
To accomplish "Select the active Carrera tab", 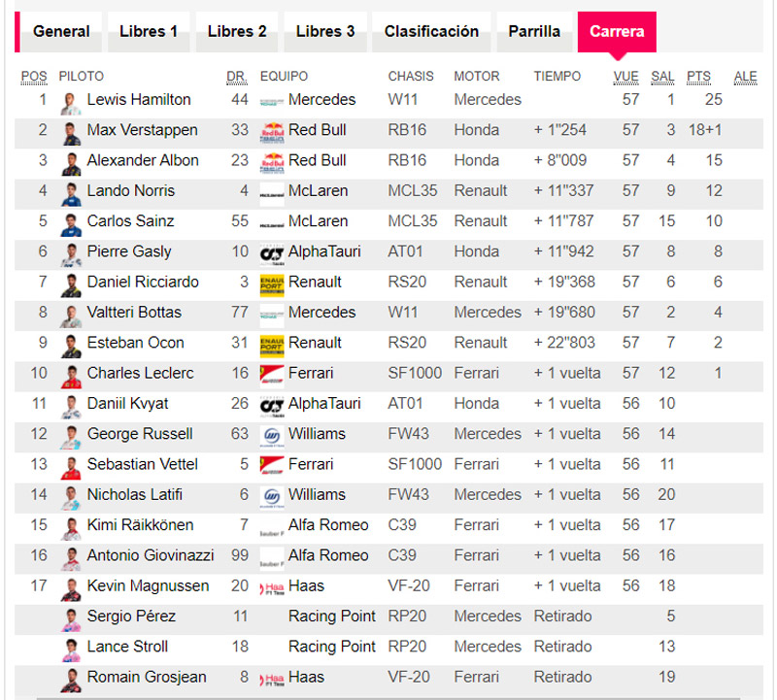I will tap(617, 31).
